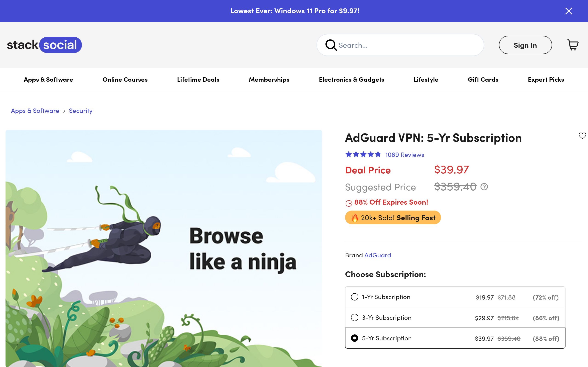Expand the Online Courses category
The height and width of the screenshot is (367, 588).
click(x=125, y=79)
